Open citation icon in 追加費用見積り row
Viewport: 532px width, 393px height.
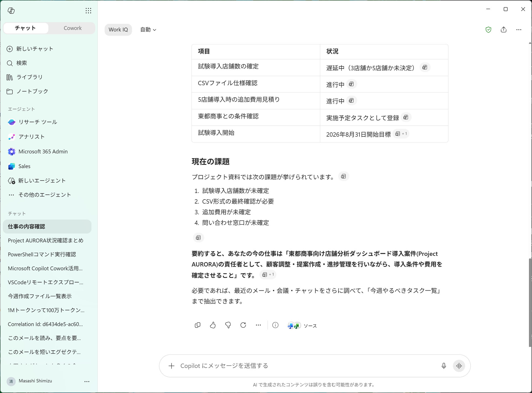351,101
